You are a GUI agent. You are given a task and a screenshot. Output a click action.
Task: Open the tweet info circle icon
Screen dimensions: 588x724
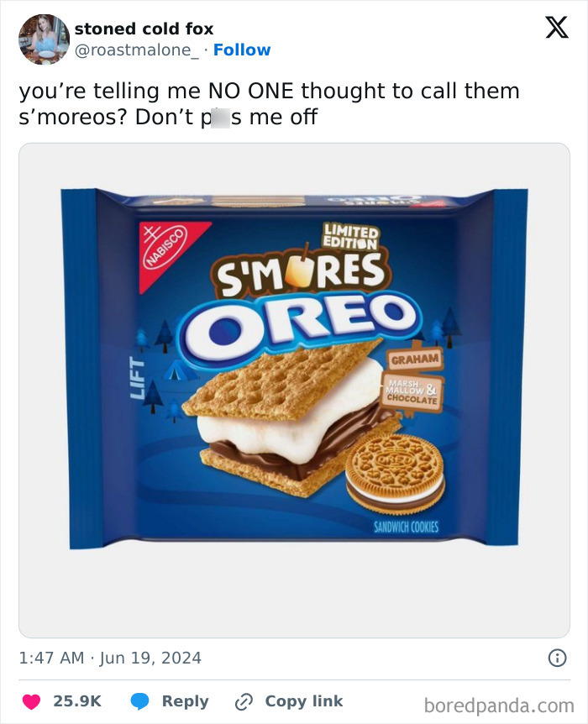(x=557, y=658)
